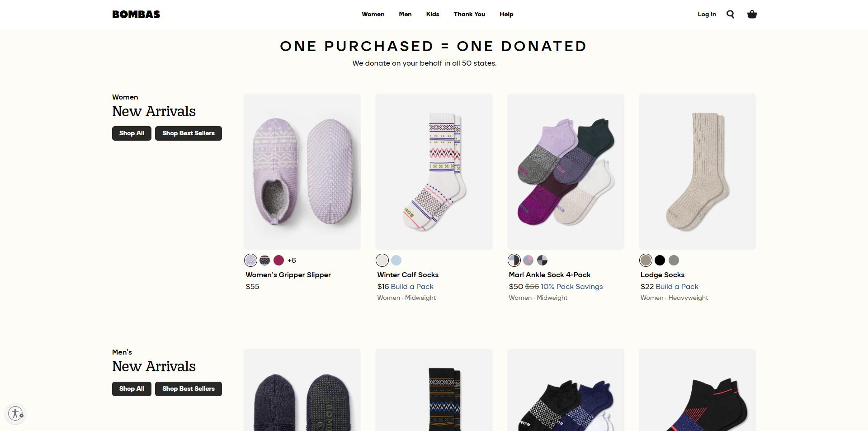Open the accessibility options widget
Image resolution: width=868 pixels, height=431 pixels.
[x=16, y=413]
